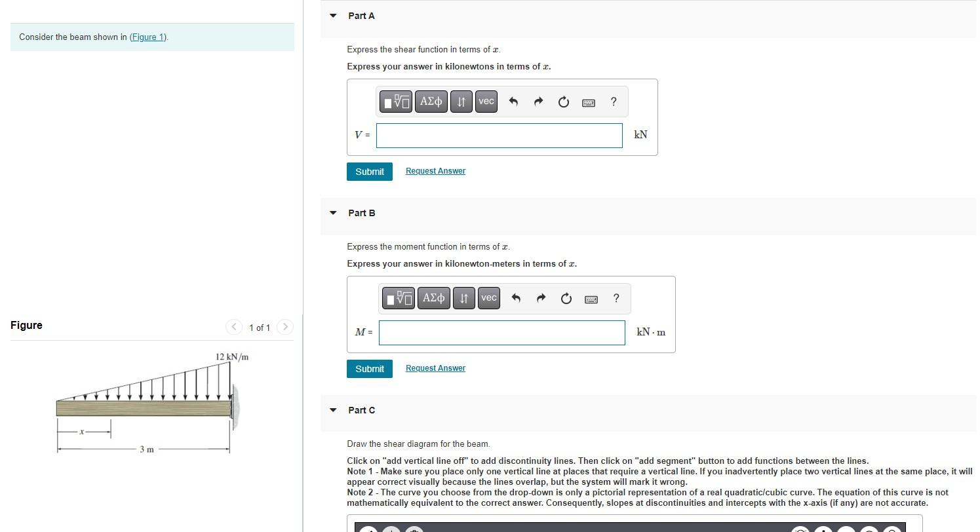The height and width of the screenshot is (532, 980).
Task: Undo in the Part A equation editor
Action: point(513,102)
